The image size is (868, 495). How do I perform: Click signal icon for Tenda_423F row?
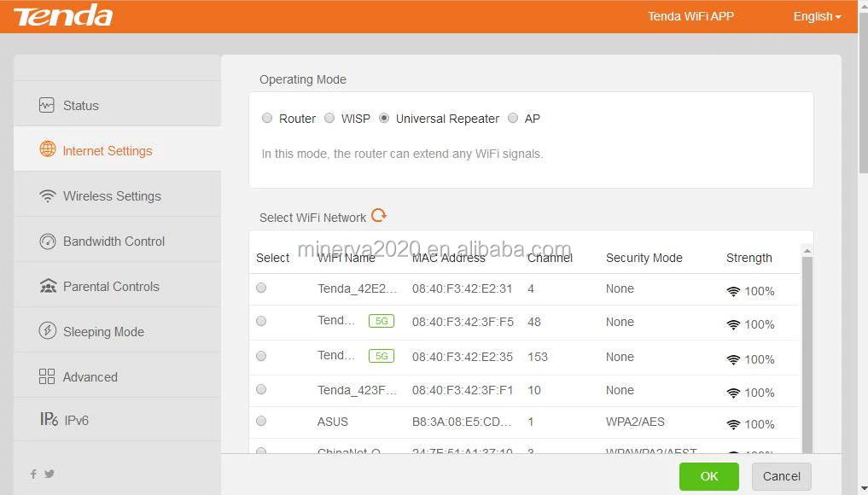733,393
